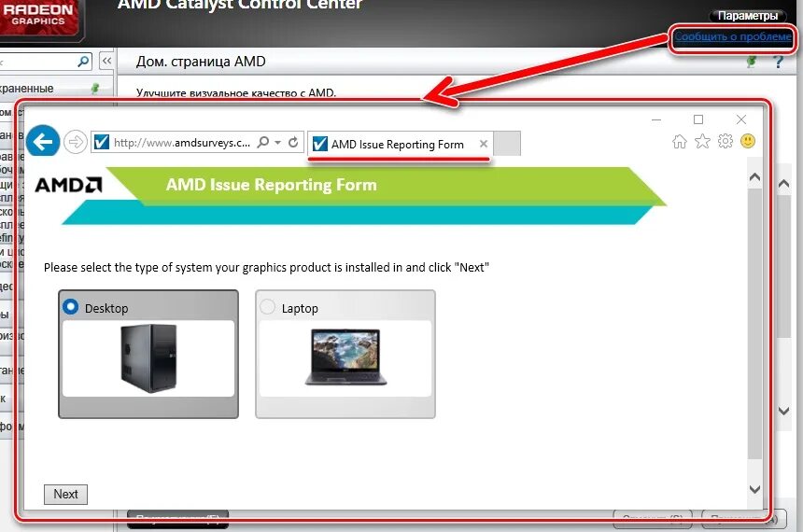Select the Laptop radio button
803x532 pixels.
tap(267, 307)
